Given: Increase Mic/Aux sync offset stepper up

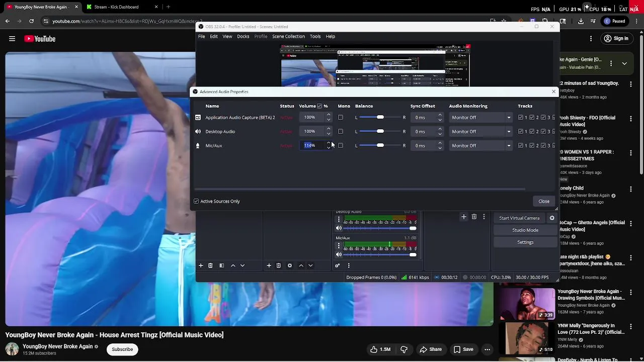Looking at the screenshot, I should 440,143.
